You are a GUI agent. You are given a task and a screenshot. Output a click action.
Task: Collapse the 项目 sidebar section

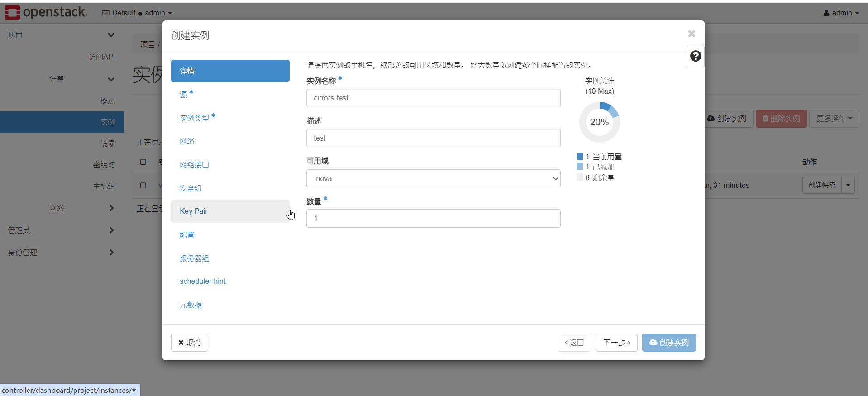62,35
